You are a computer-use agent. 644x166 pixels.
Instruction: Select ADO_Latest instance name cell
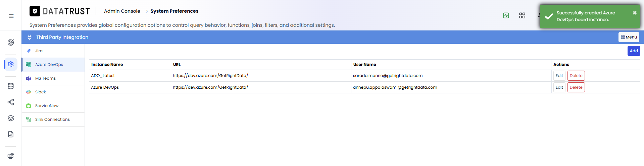pos(130,76)
